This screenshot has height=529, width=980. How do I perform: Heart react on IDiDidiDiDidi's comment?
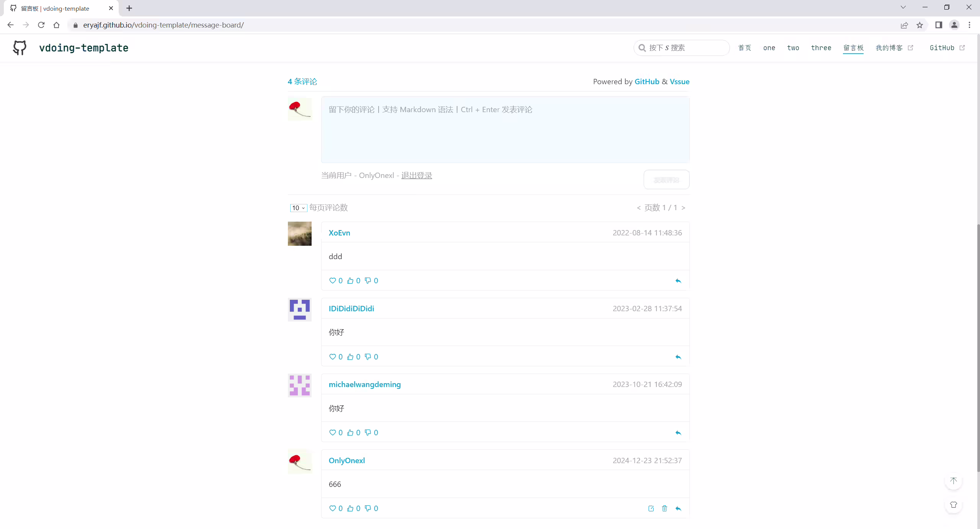tap(332, 357)
